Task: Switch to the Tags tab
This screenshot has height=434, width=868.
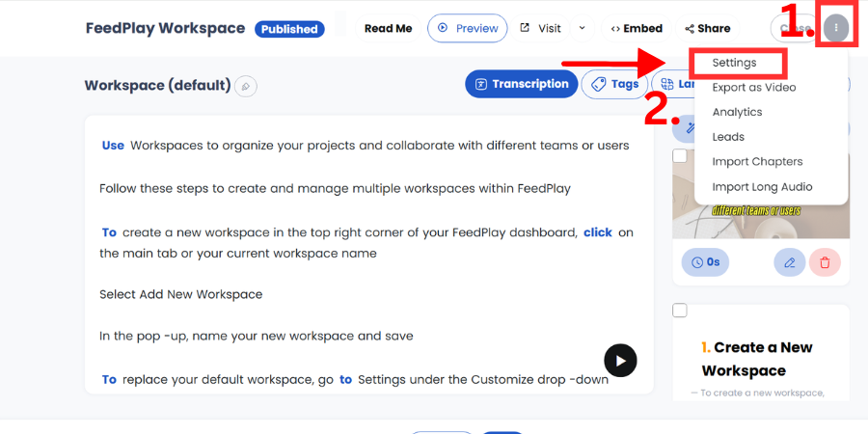Action: point(615,84)
